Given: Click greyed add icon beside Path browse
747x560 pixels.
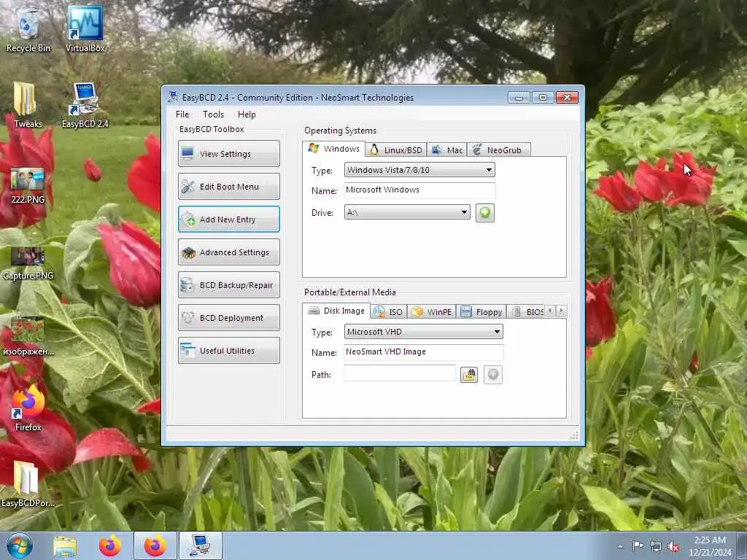Looking at the screenshot, I should tap(493, 375).
